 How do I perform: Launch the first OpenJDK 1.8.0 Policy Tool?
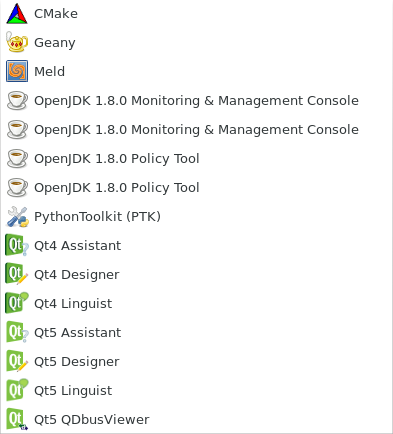pos(117,159)
